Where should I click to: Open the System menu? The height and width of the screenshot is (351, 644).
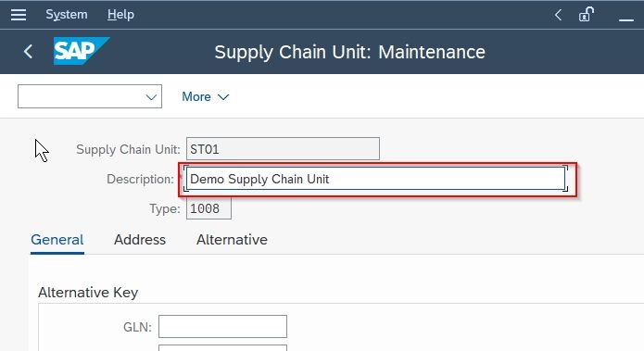click(67, 15)
